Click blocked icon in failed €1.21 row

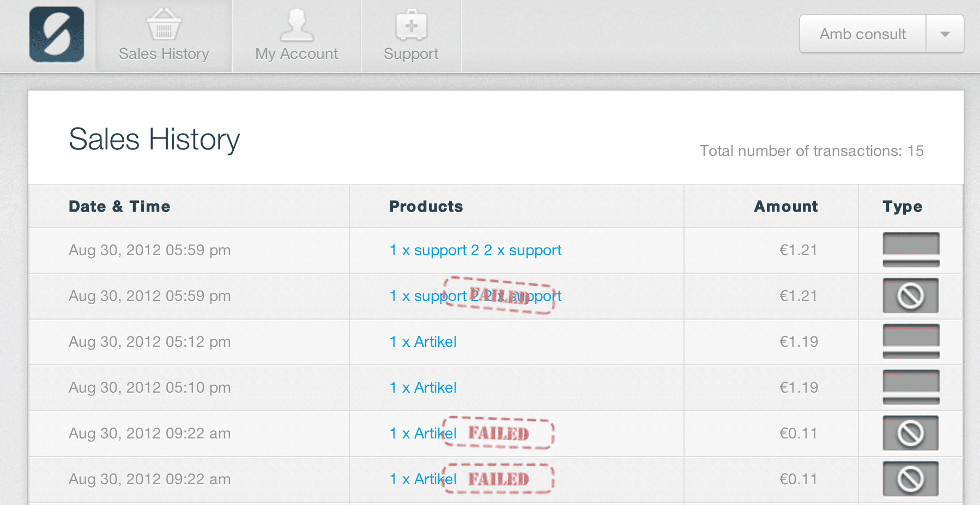point(911,296)
